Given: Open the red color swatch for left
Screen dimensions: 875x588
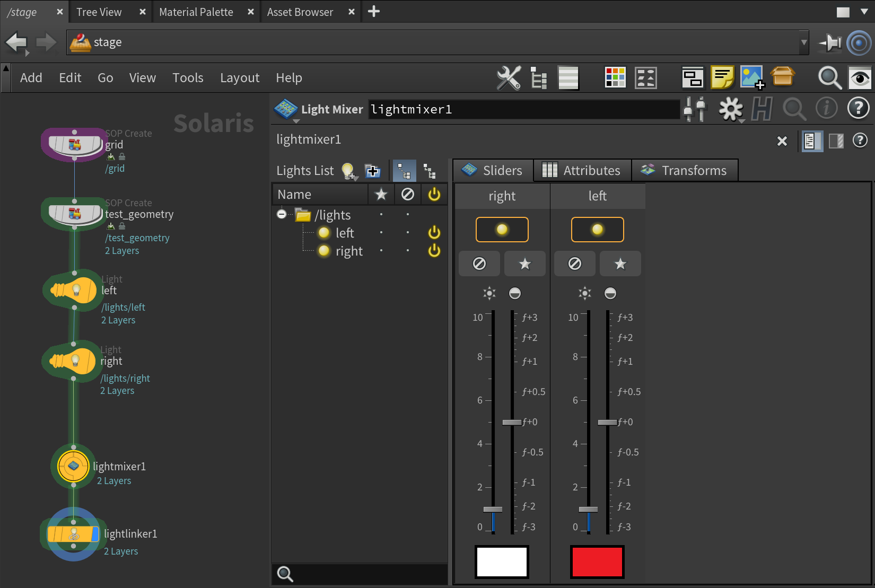Looking at the screenshot, I should (x=597, y=562).
